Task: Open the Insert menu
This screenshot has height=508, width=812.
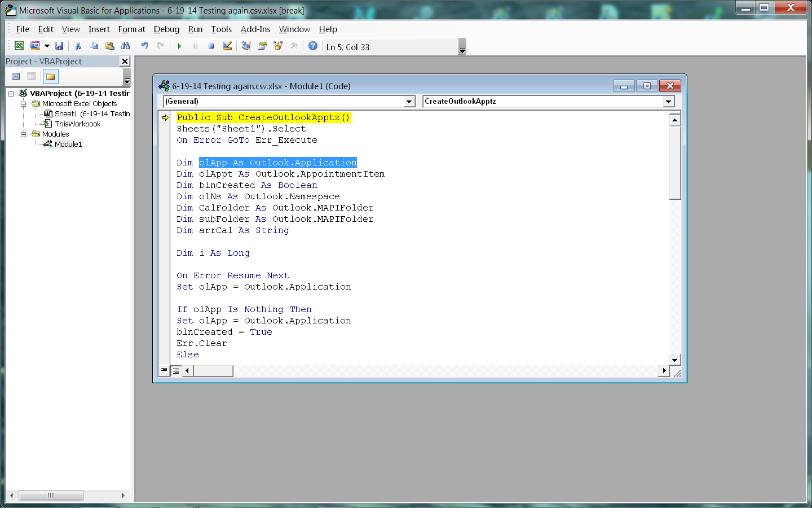Action: tap(99, 29)
